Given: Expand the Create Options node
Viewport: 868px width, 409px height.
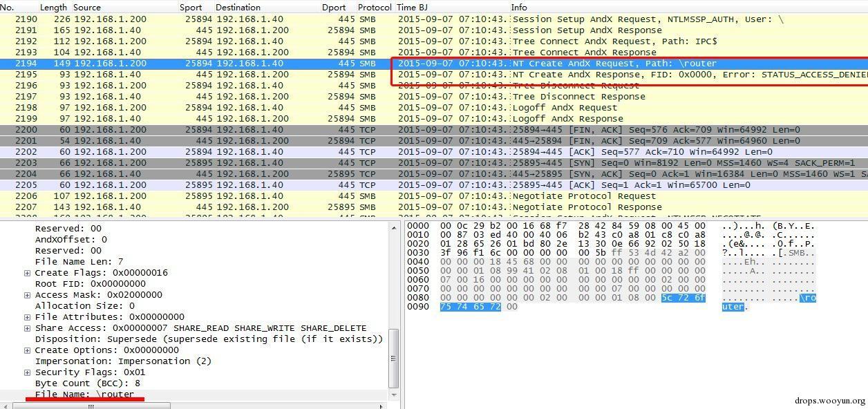Looking at the screenshot, I should [x=28, y=350].
